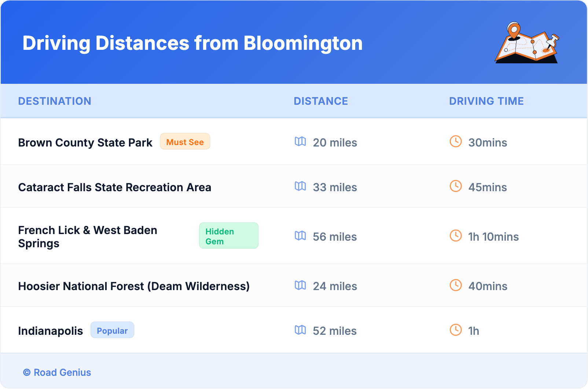Click clock icon beside 1h 10mins
Image resolution: width=588 pixels, height=389 pixels.
[456, 236]
